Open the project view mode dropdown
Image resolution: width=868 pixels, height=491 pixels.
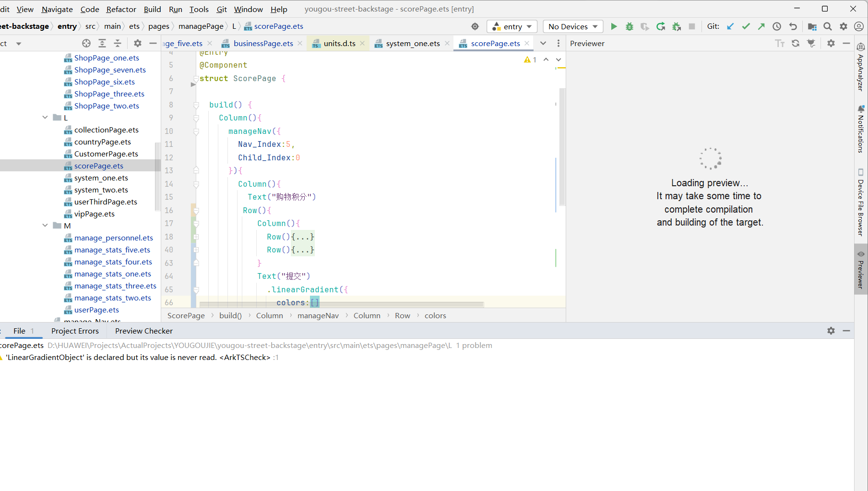pyautogui.click(x=19, y=44)
